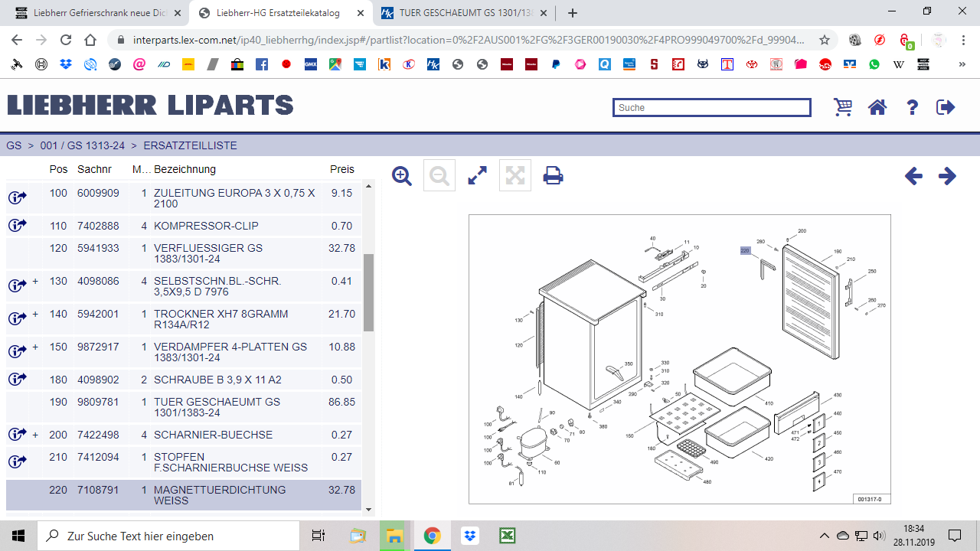The image size is (980, 551).
Task: Select VERFLUESSIGER GS row
Action: (x=184, y=253)
